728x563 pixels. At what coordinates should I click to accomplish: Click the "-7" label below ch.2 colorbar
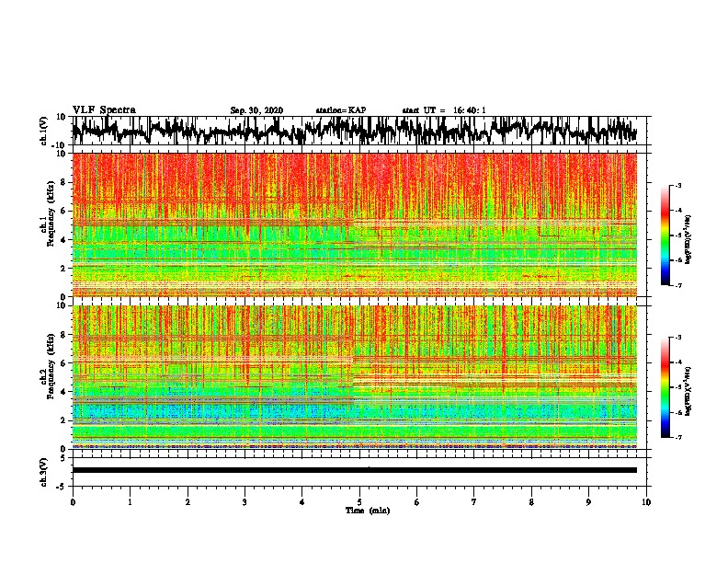coord(678,438)
